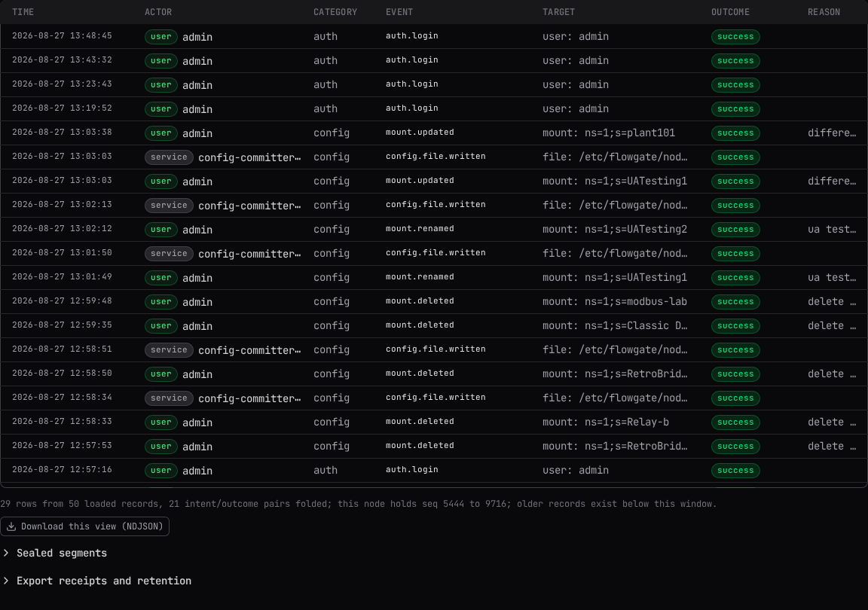Click target mount: ns=1;s=plant101
868x610 pixels.
pyautogui.click(x=608, y=133)
